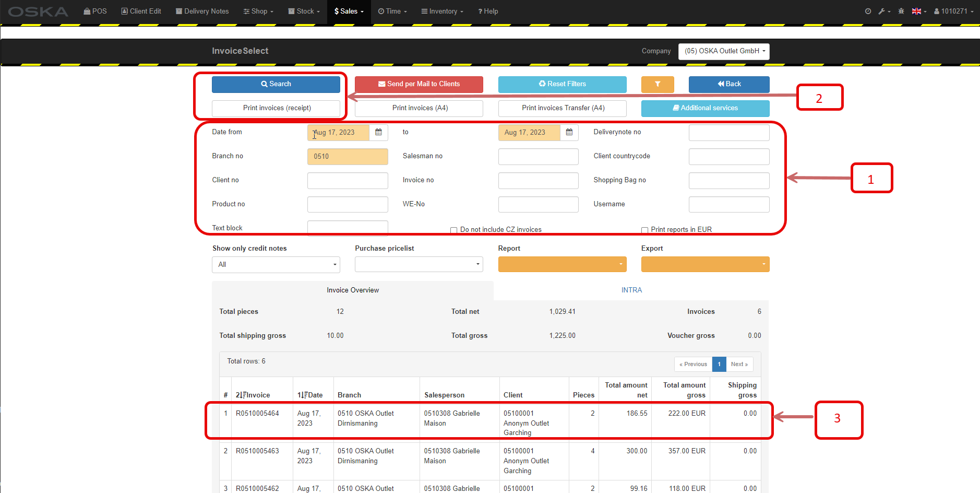Click the Back button

coord(729,84)
